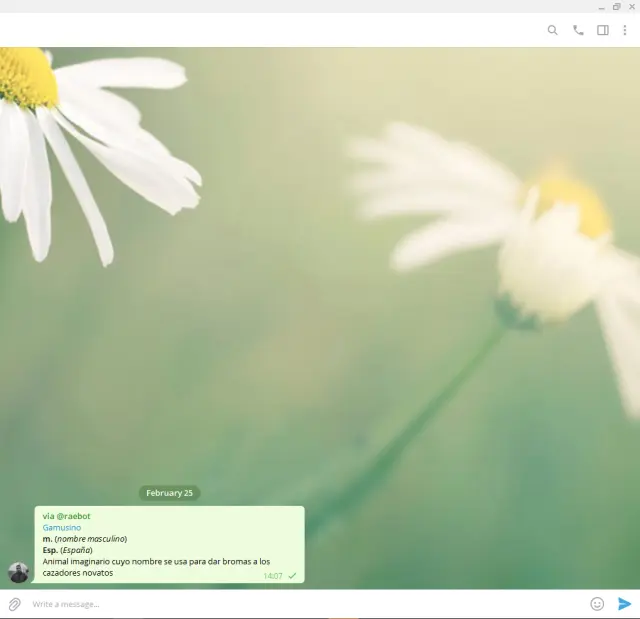This screenshot has width=640, height=619.
Task: Toggle the right info side panel
Action: point(603,30)
